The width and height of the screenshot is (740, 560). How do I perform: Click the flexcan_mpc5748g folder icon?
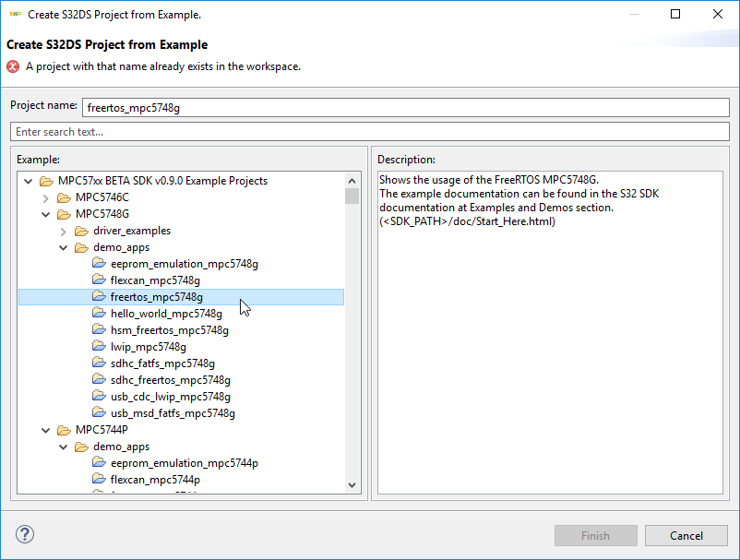coord(100,280)
